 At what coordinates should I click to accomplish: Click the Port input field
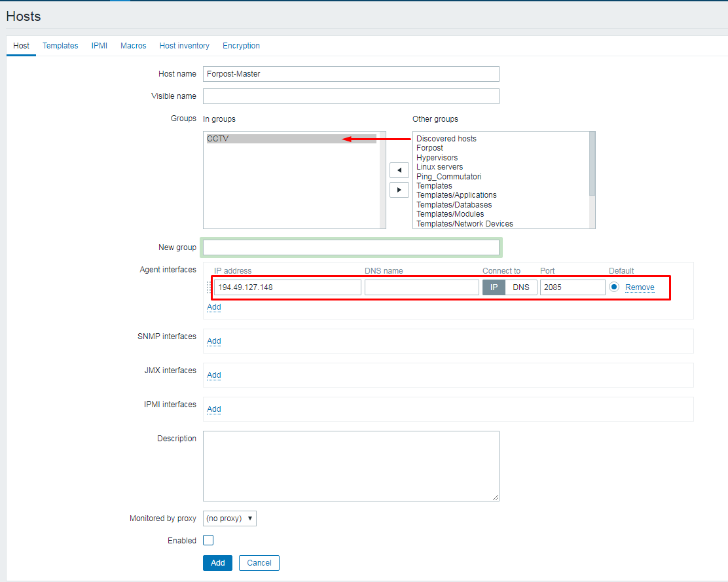(x=572, y=287)
